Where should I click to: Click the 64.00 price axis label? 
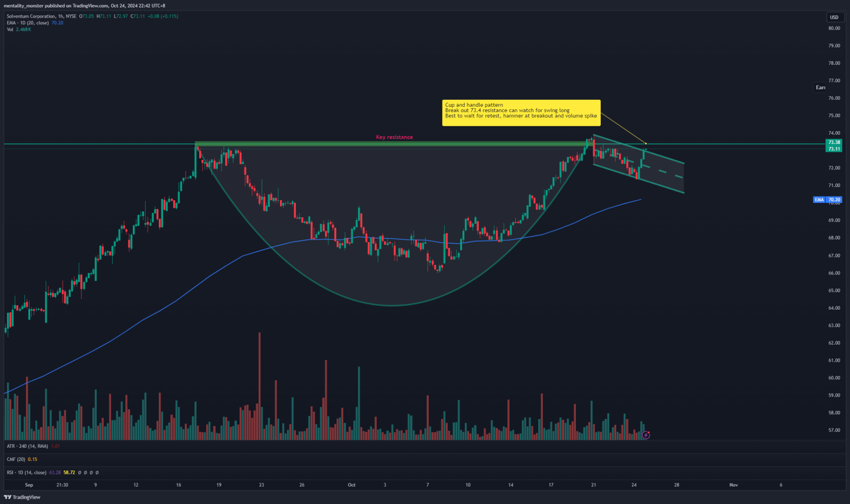(834, 308)
